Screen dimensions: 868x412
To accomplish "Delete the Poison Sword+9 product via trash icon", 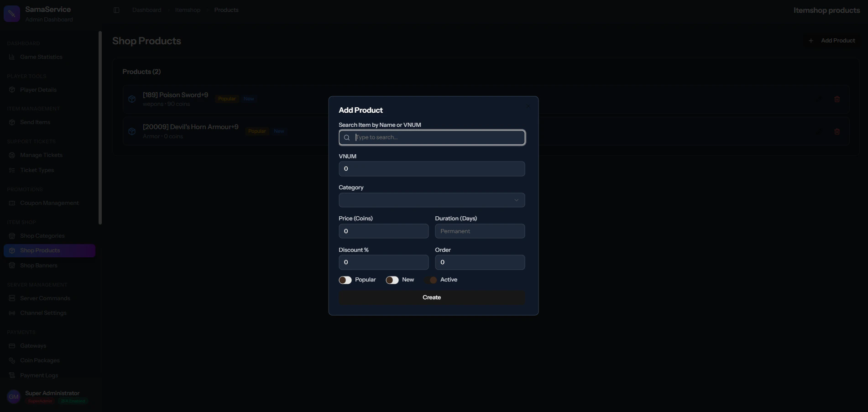I will click(837, 99).
